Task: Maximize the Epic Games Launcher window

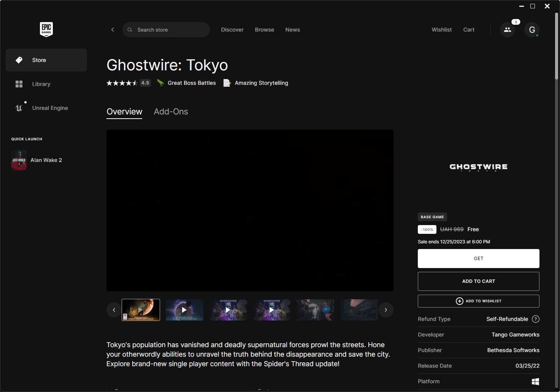Action: point(533,6)
